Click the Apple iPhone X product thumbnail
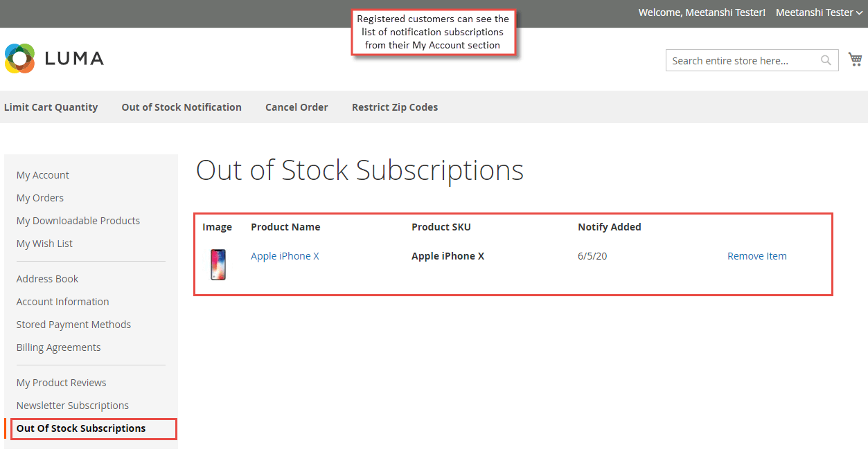This screenshot has width=868, height=454. [218, 264]
